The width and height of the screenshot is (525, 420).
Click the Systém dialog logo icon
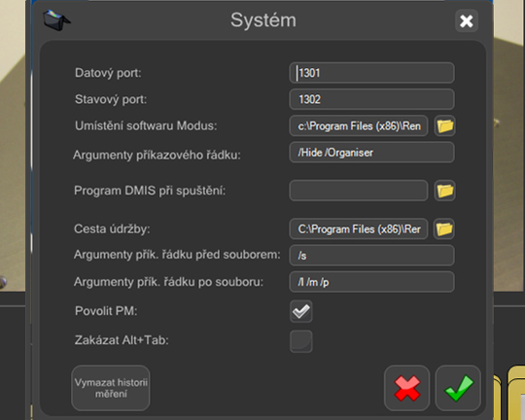56,20
